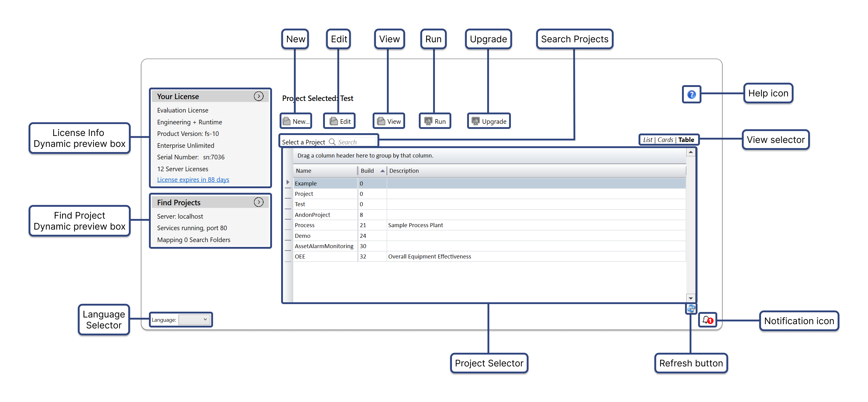The width and height of the screenshot is (868, 402).
Task: Click the Upgrade project button
Action: coord(489,121)
